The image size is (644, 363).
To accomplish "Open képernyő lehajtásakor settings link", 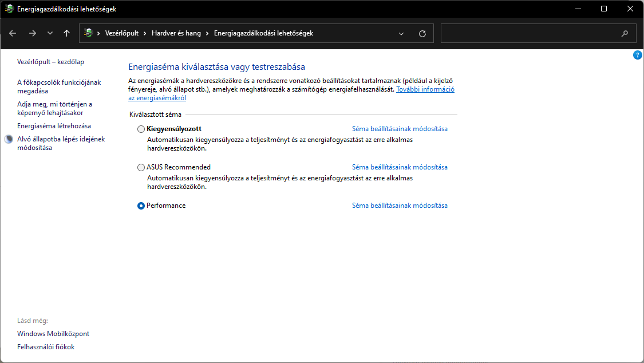I will [x=54, y=108].
